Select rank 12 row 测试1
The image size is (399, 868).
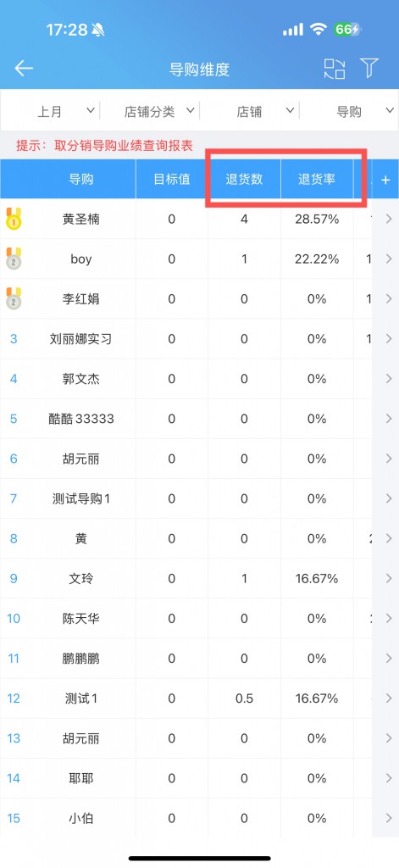pos(199,698)
